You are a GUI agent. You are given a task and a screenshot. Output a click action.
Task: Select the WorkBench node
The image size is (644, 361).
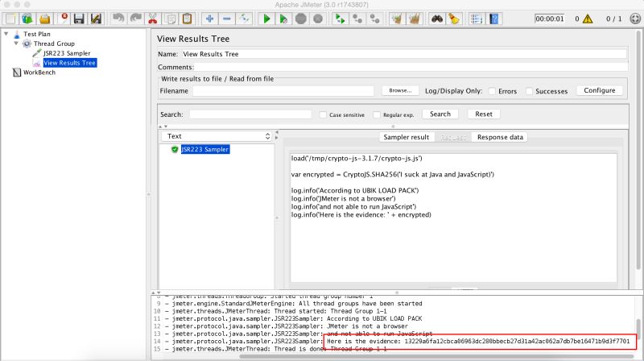coord(39,73)
